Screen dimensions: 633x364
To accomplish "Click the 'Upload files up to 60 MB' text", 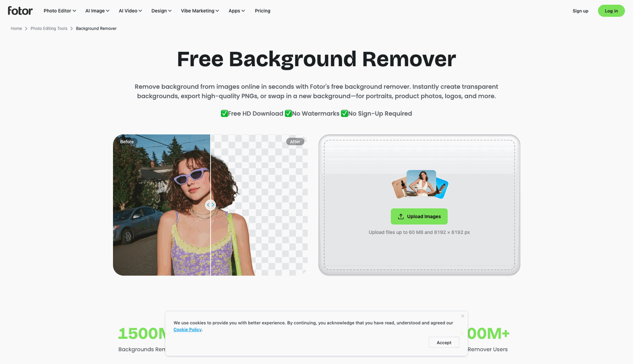I will 419,232.
